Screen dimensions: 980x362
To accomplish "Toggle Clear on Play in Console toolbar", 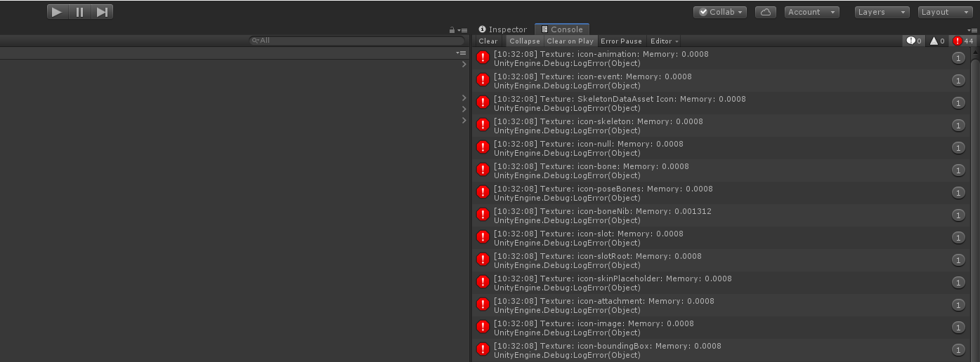I will coord(570,41).
